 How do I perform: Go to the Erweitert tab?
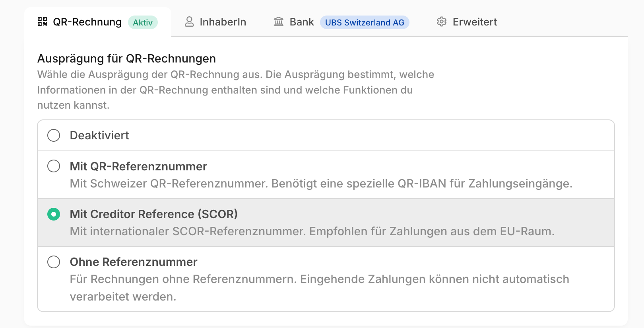pyautogui.click(x=467, y=22)
